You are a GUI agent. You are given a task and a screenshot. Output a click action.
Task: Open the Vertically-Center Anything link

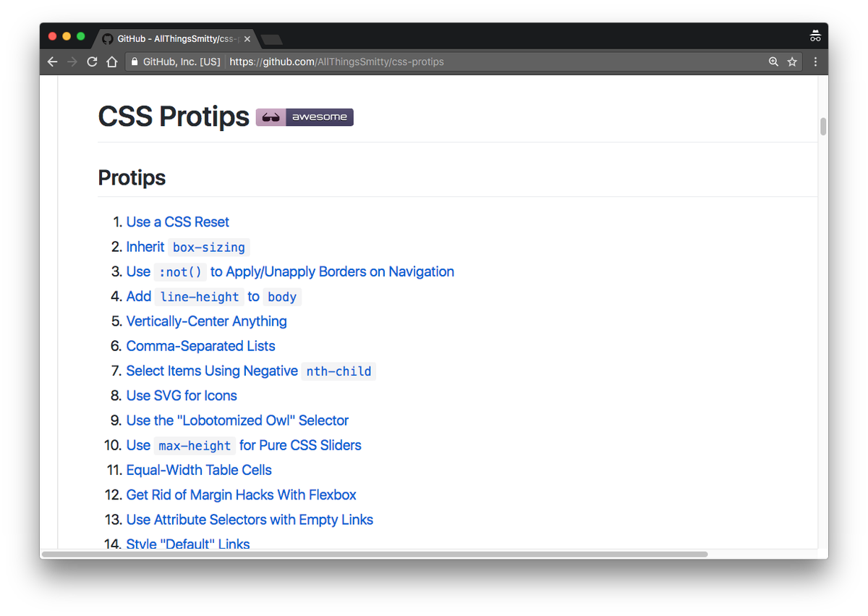click(x=206, y=321)
